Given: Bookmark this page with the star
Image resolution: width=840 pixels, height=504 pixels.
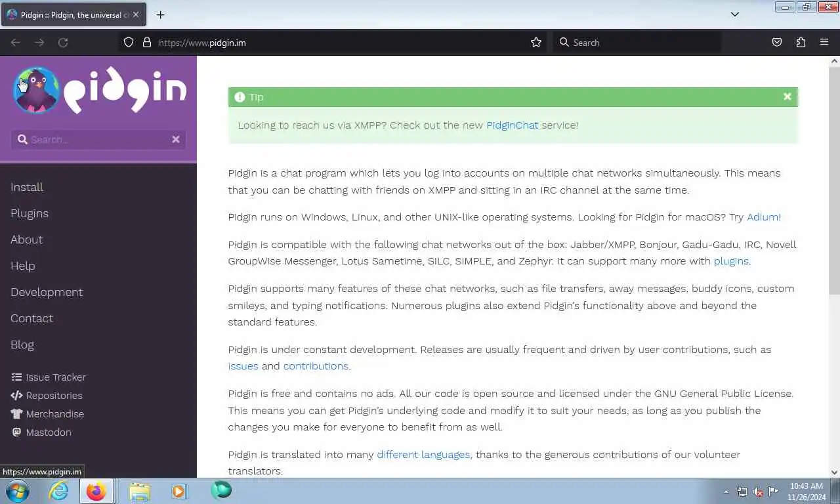Looking at the screenshot, I should 536,42.
